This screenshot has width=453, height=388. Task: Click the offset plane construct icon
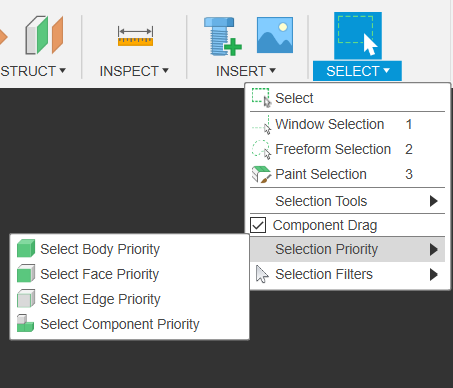click(44, 35)
